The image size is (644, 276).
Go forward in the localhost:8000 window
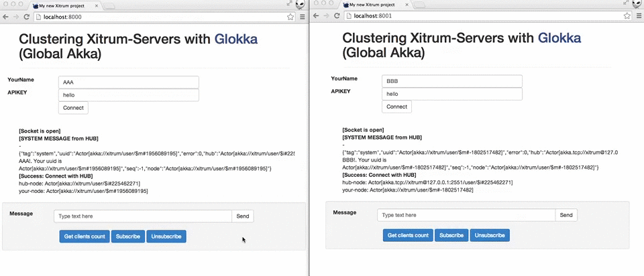tap(16, 17)
